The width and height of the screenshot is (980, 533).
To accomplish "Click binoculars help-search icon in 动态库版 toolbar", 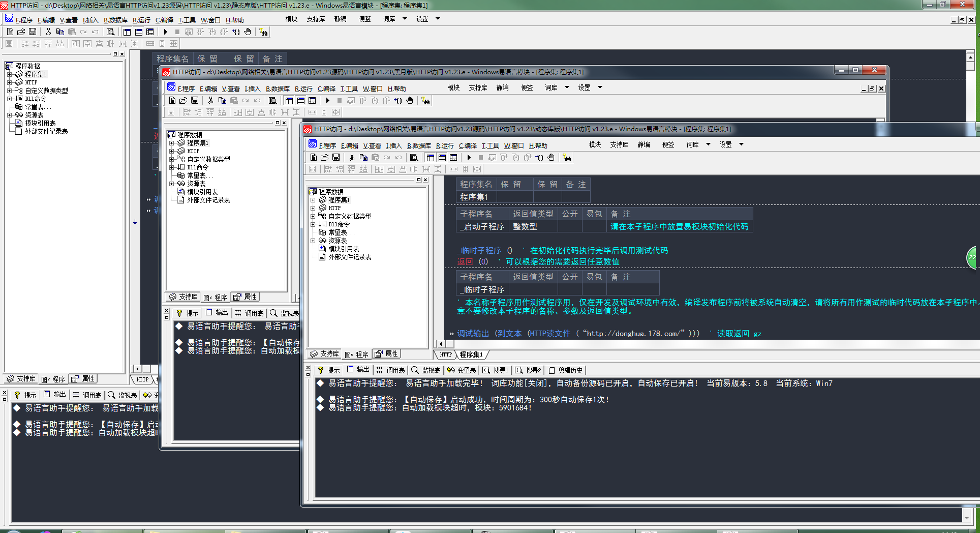I will 567,158.
